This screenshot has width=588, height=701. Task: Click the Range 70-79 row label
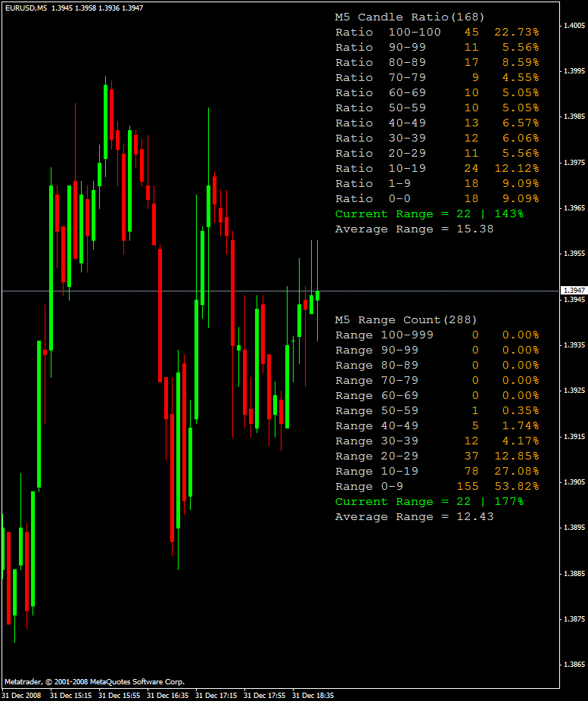click(377, 381)
